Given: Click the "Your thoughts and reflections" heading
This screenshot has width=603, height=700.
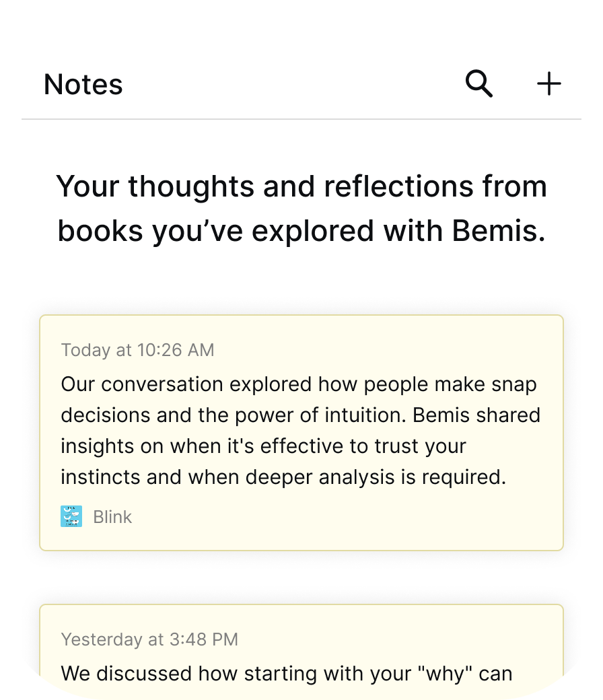Looking at the screenshot, I should coord(301,186).
